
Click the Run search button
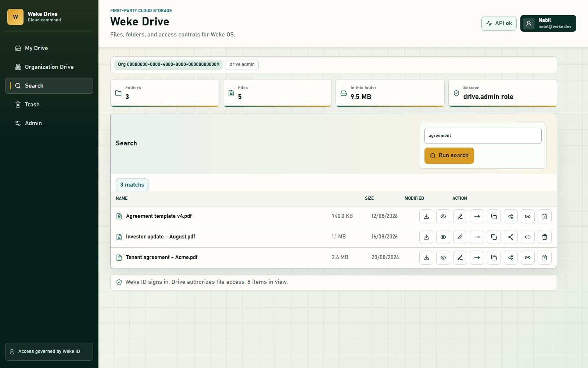click(x=449, y=156)
